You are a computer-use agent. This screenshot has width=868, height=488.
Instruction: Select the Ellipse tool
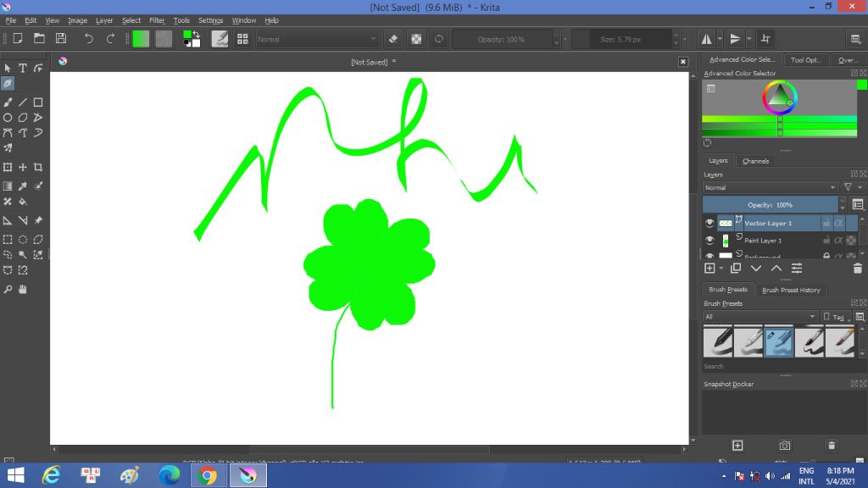coord(7,117)
